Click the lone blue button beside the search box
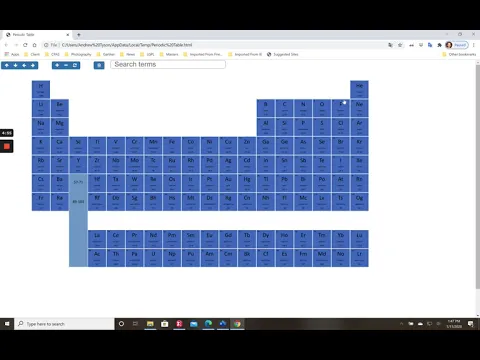480x360 pixels. click(x=99, y=65)
